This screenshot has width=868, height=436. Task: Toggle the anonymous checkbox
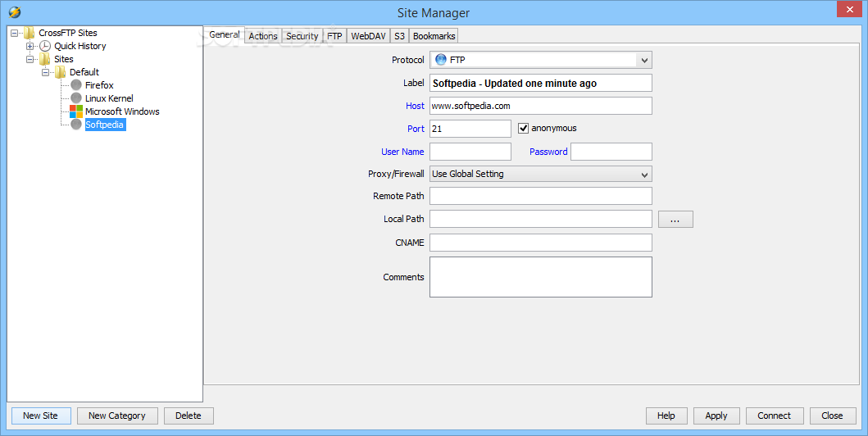523,129
